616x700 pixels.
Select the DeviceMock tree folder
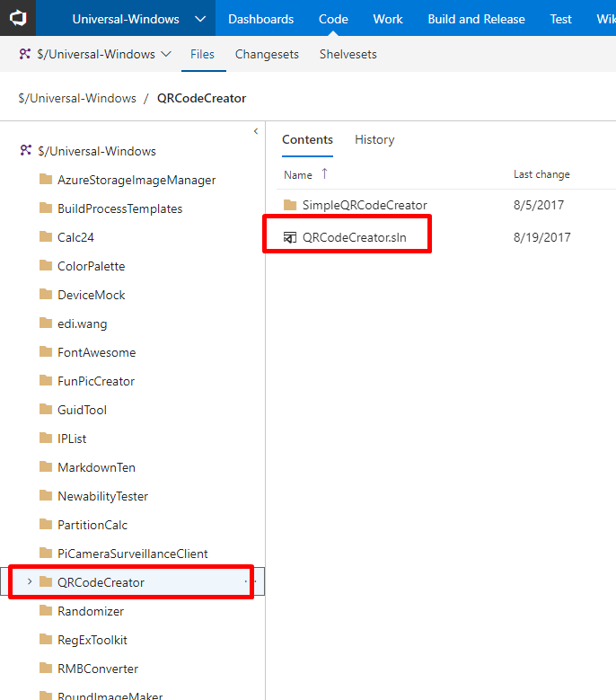coord(92,295)
